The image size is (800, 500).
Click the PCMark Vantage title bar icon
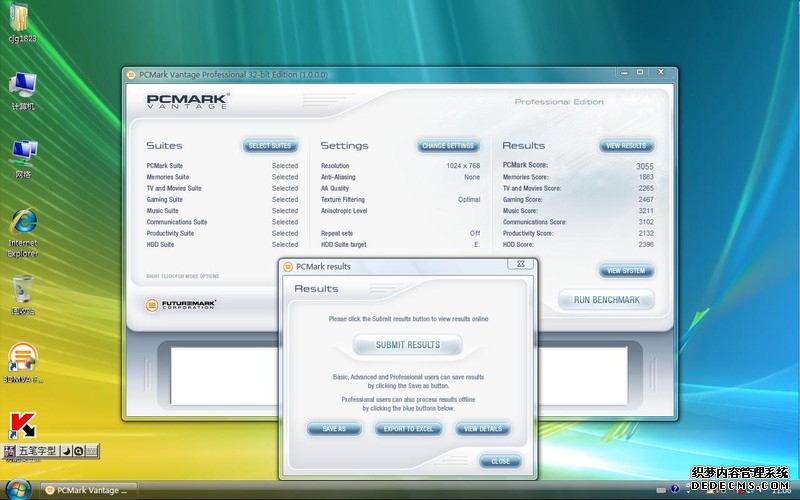pyautogui.click(x=131, y=75)
